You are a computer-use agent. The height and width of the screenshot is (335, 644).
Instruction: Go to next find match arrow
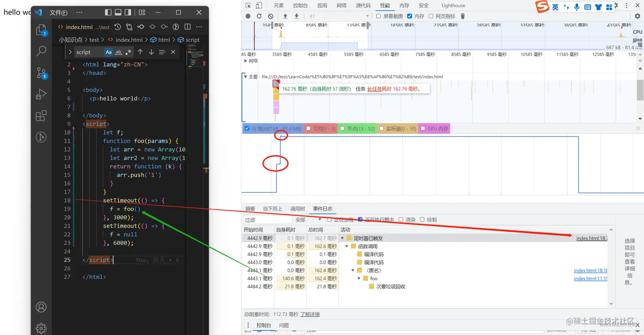tap(151, 52)
